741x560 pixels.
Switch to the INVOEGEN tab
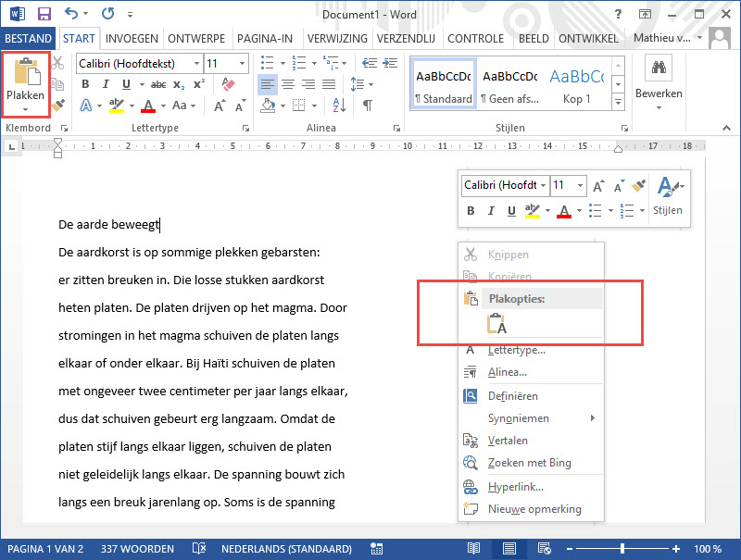click(132, 38)
